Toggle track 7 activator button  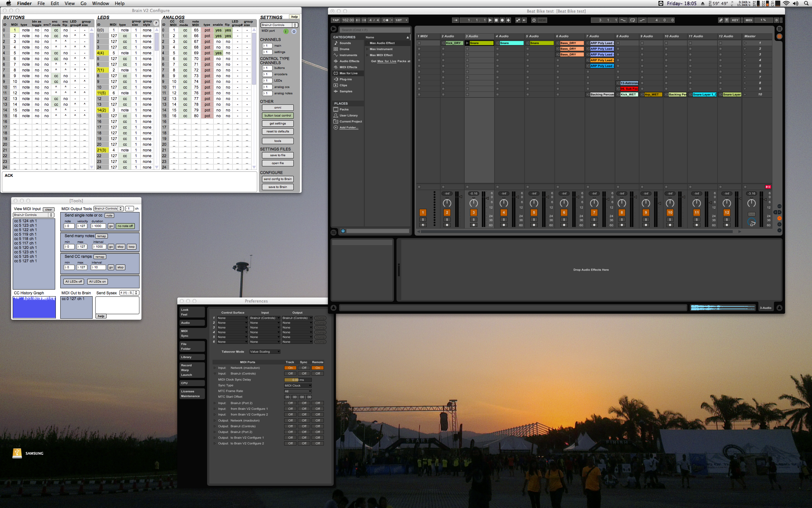click(x=594, y=212)
